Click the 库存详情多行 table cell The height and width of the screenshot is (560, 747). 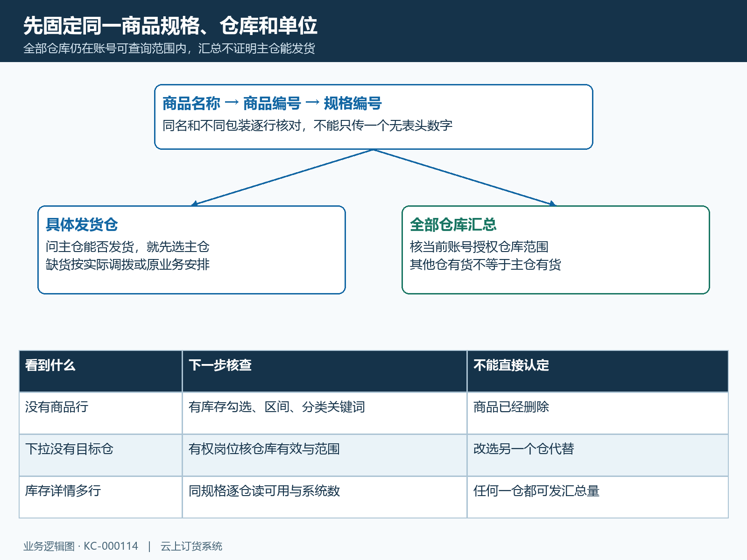click(100, 497)
